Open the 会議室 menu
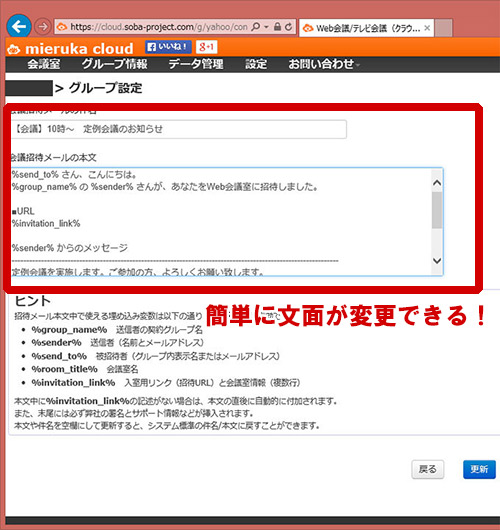500x530 pixels. [44, 64]
